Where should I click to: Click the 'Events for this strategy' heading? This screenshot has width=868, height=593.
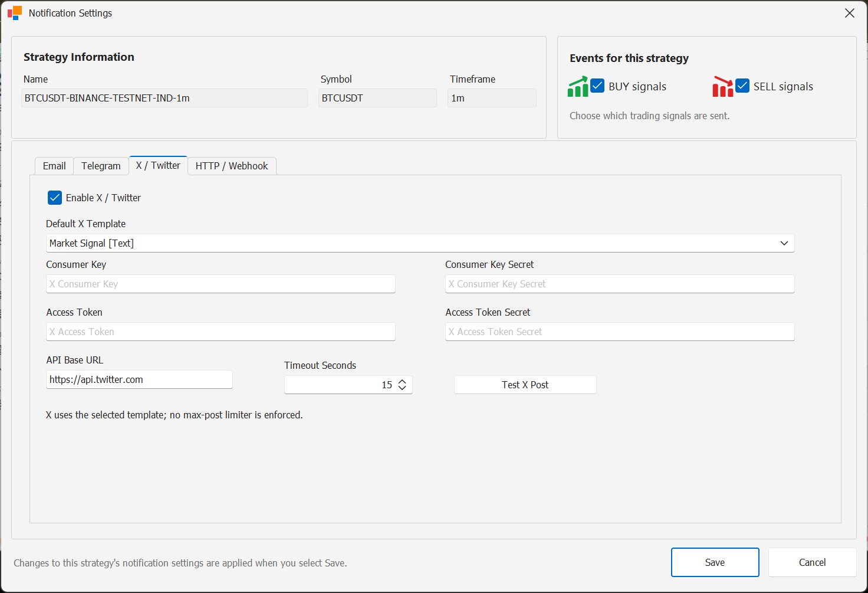pyautogui.click(x=629, y=58)
